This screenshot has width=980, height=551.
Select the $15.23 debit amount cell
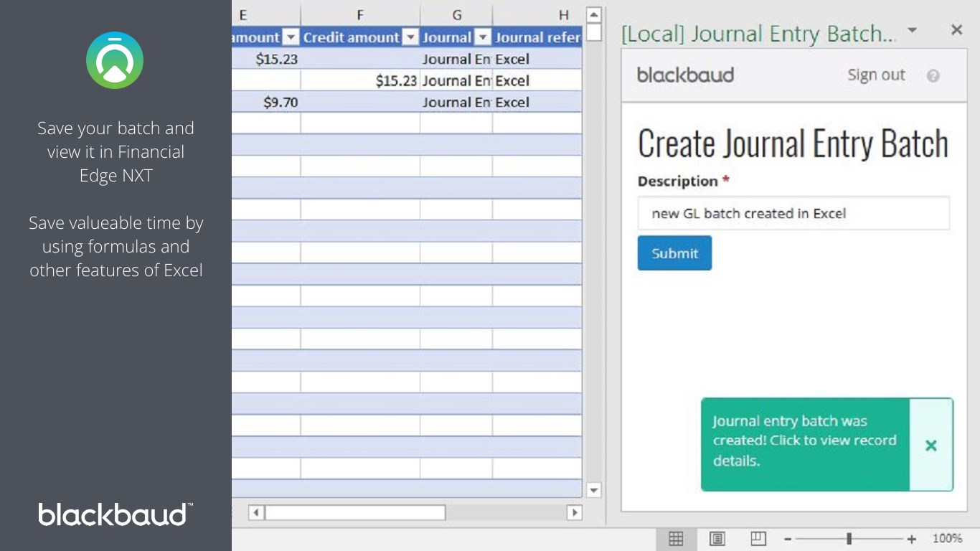pos(266,59)
